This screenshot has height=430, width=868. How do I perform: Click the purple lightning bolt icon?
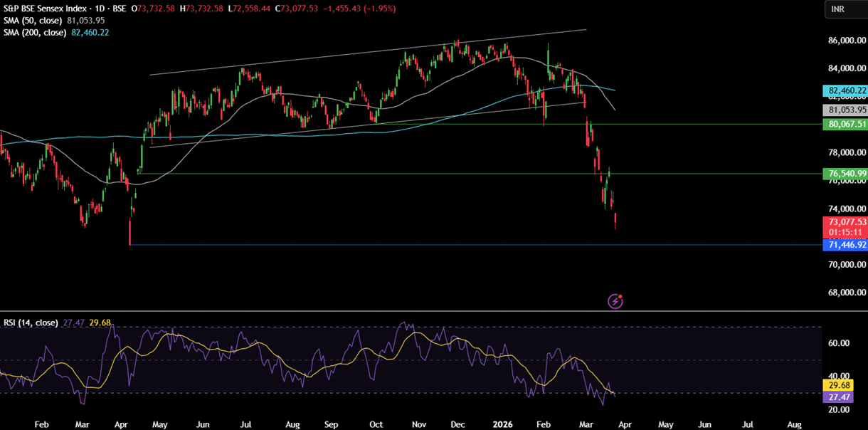(615, 301)
